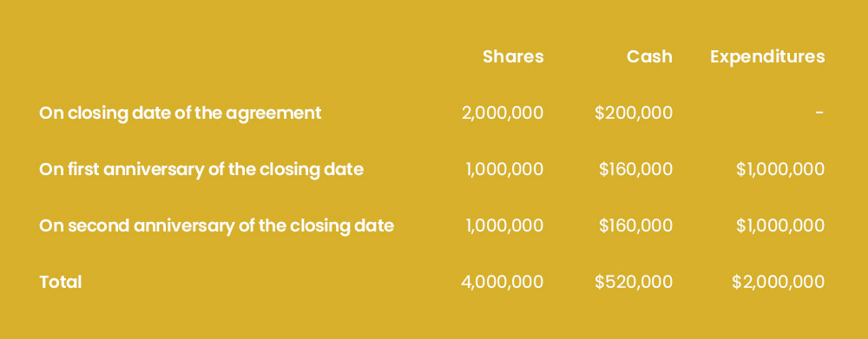This screenshot has height=339, width=868.
Task: Select the 'On second anniversary of the closing date' label
Action: [216, 226]
